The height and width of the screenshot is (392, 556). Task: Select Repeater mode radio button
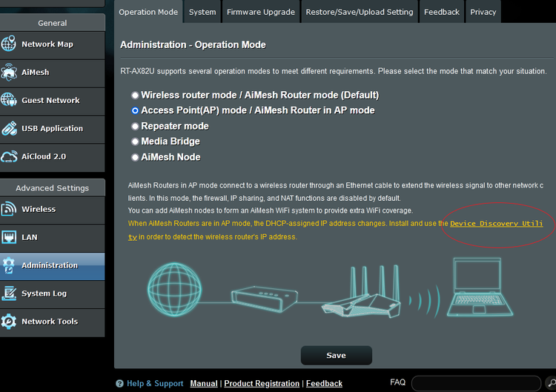(135, 126)
